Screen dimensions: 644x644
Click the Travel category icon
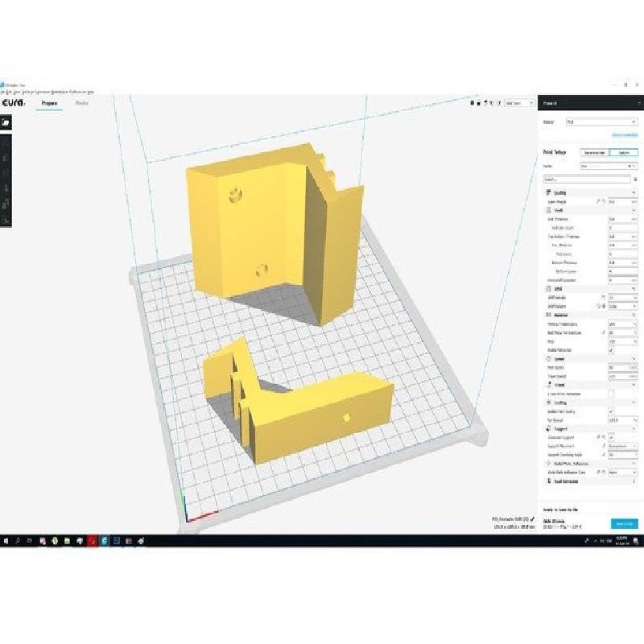(549, 385)
